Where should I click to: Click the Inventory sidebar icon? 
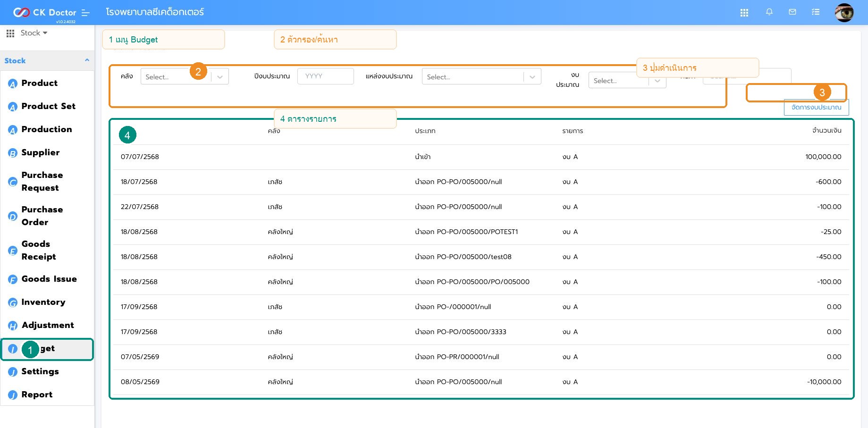click(13, 302)
